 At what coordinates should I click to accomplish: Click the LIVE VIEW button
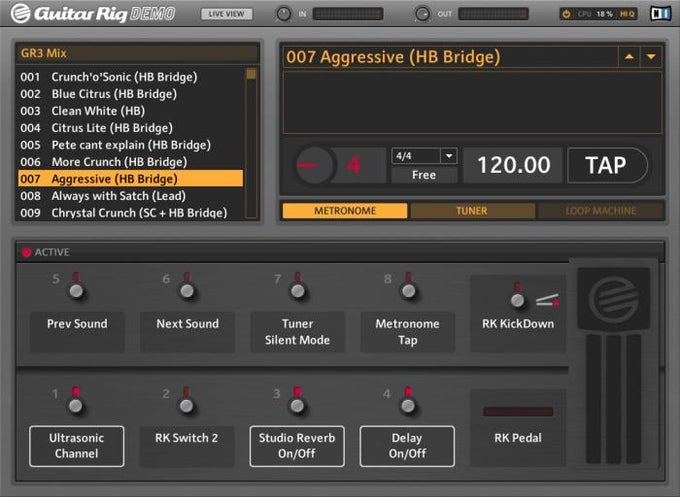coord(226,14)
